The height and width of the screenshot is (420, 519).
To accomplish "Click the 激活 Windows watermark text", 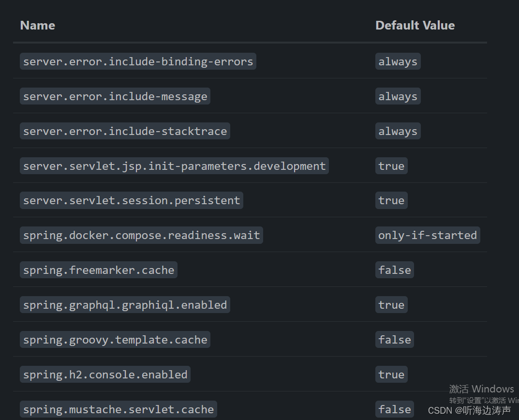I will pos(482,389).
